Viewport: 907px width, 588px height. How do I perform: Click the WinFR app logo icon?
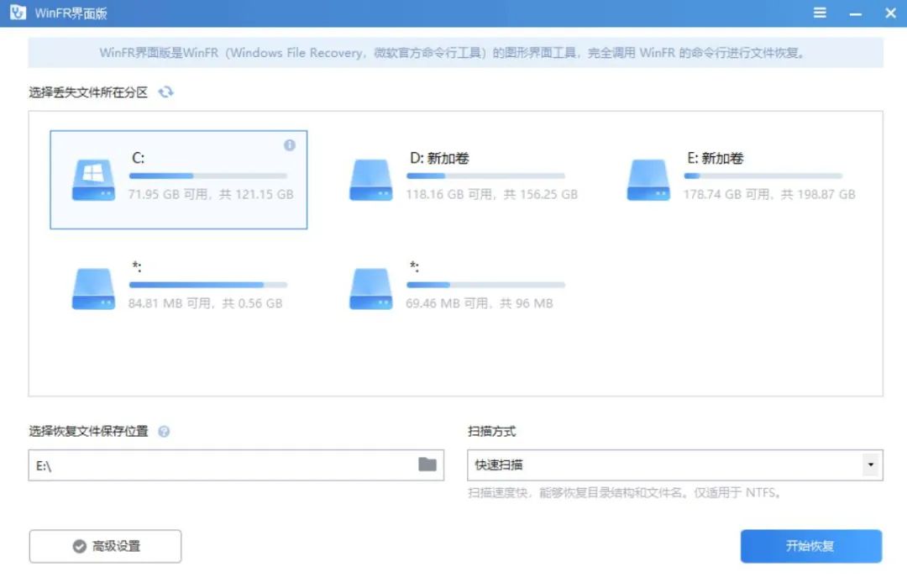click(18, 12)
